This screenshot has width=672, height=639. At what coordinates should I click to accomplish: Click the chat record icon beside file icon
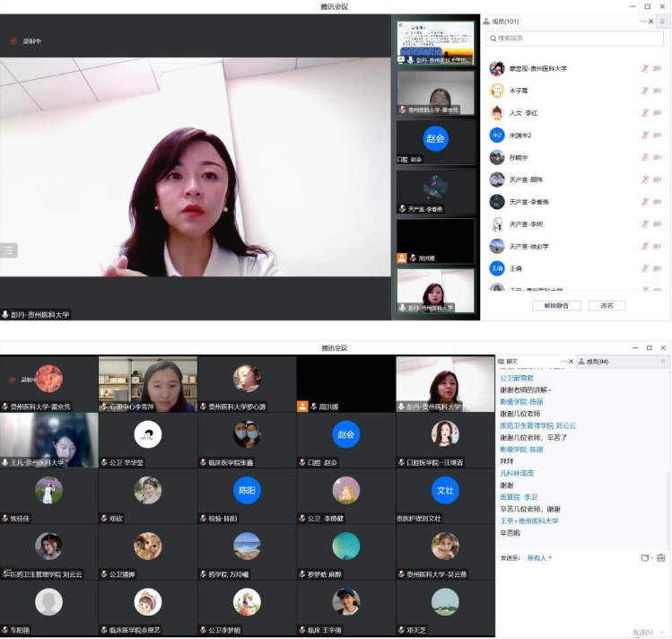(660, 557)
